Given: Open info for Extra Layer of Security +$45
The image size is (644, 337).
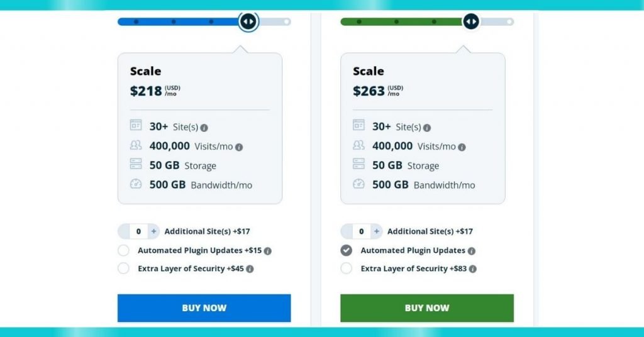Looking at the screenshot, I should point(250,269).
